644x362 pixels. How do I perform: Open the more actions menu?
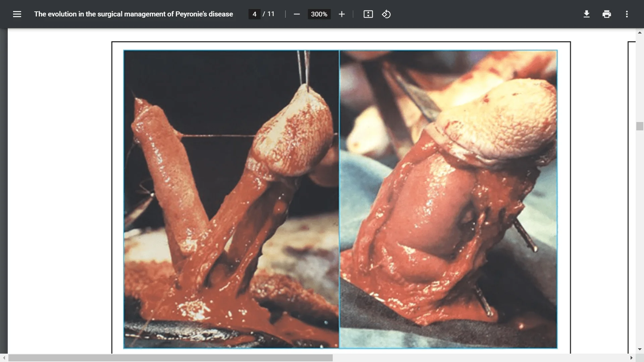tap(627, 14)
